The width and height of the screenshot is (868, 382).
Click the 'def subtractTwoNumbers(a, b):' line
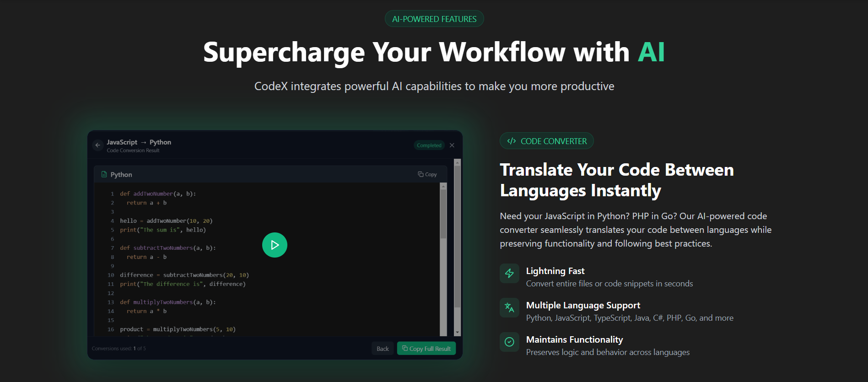tap(168, 247)
